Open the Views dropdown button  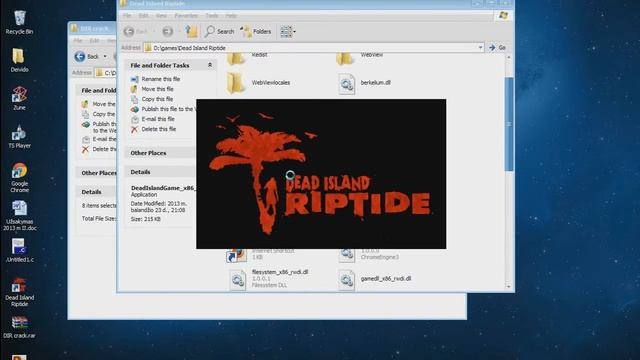[288, 31]
